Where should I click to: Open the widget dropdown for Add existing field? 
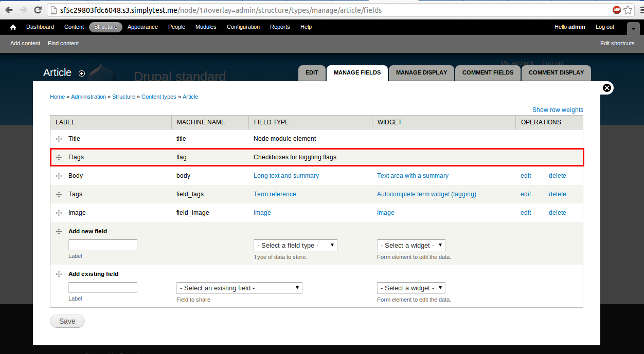pyautogui.click(x=411, y=288)
